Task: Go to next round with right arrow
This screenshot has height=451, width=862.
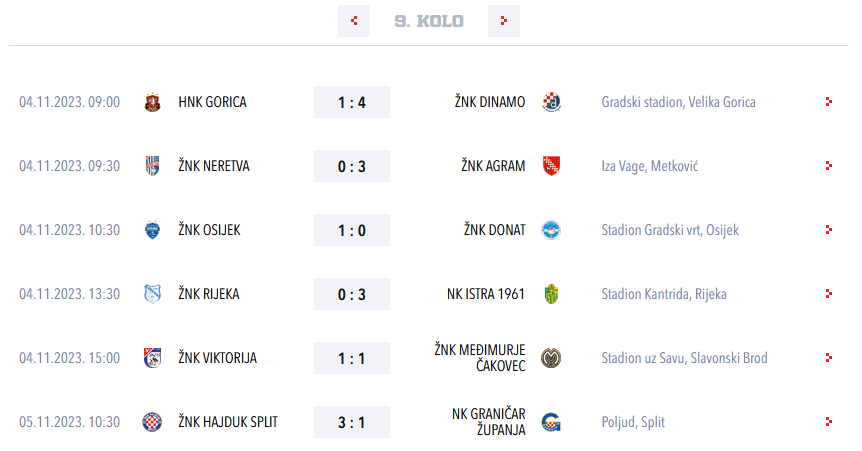Action: [x=503, y=21]
